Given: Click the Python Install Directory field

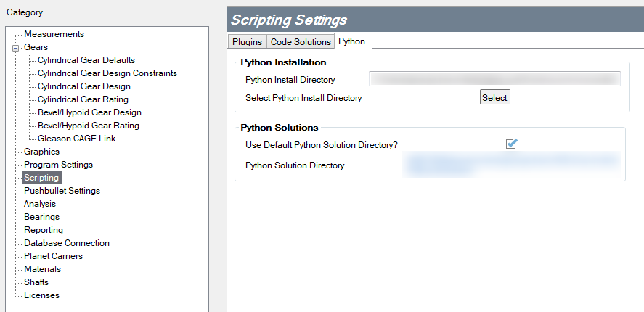Looking at the screenshot, I should [x=494, y=79].
